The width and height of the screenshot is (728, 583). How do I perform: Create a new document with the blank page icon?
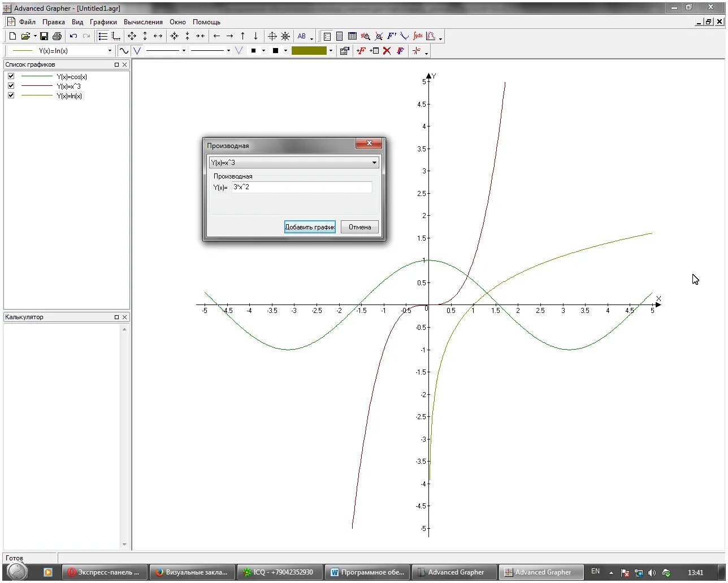12,36
